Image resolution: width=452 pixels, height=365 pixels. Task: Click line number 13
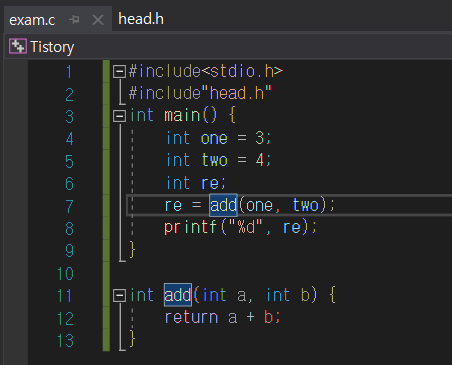coord(65,341)
